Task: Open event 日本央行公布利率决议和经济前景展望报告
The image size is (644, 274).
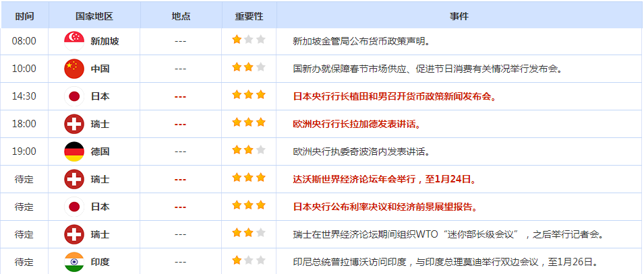Action: 385,207
